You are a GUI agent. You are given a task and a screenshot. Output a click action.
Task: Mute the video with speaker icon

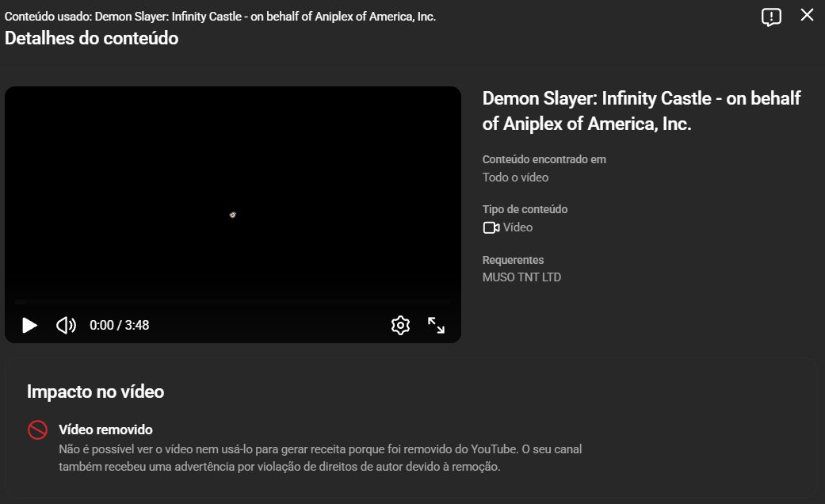(x=67, y=325)
